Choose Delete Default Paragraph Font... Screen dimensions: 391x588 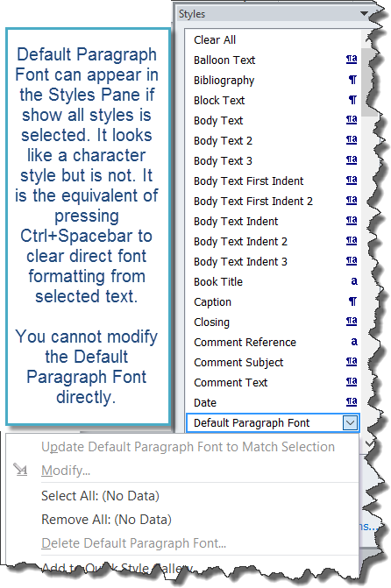pos(133,543)
